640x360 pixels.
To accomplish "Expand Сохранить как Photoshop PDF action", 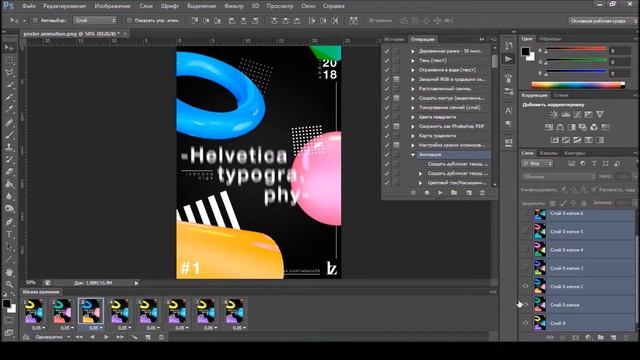I will 413,127.
